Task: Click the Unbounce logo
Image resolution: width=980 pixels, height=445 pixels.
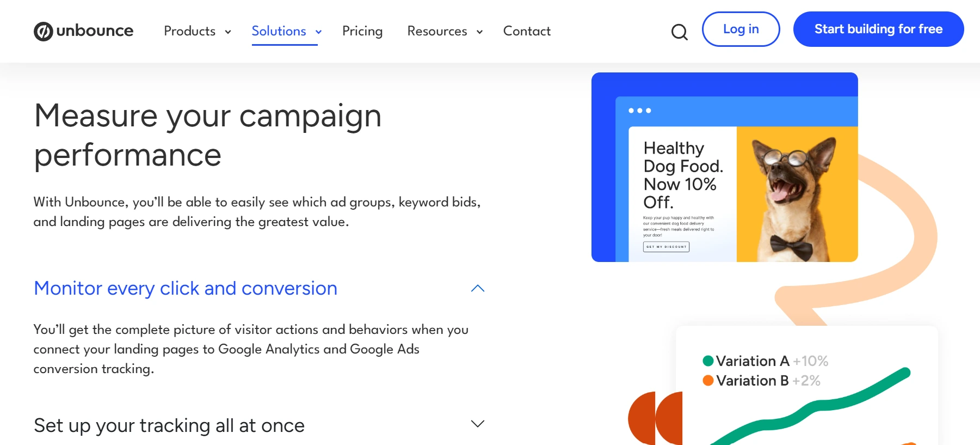Action: click(x=83, y=31)
